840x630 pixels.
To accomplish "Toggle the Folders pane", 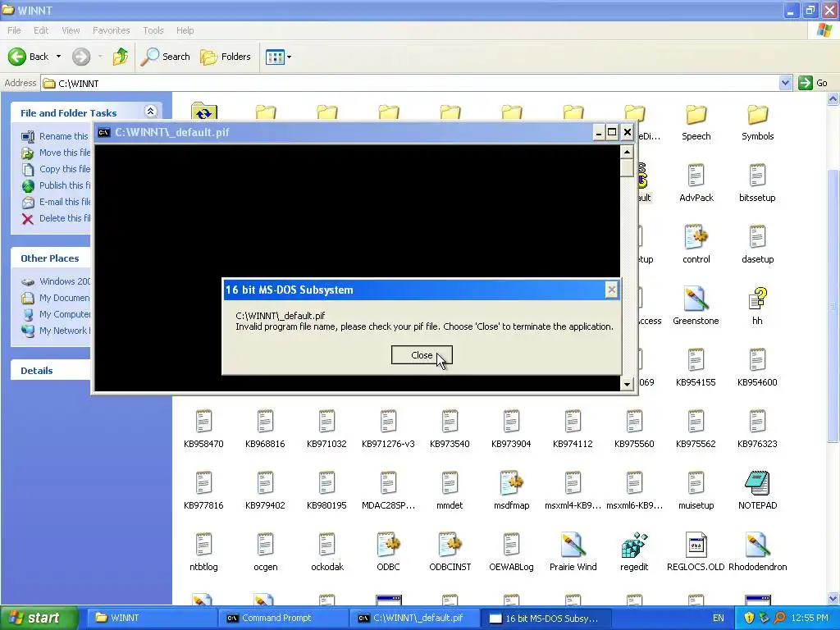I will pos(226,57).
